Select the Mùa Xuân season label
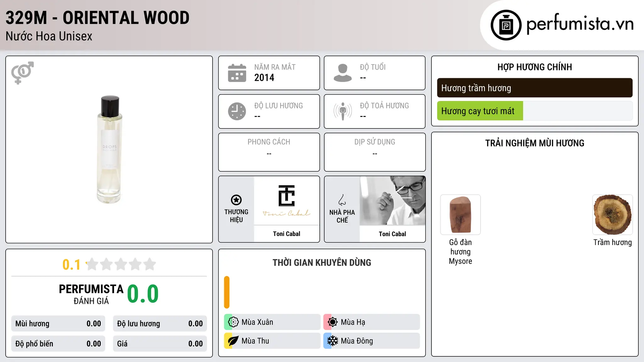644x362 pixels. (257, 322)
